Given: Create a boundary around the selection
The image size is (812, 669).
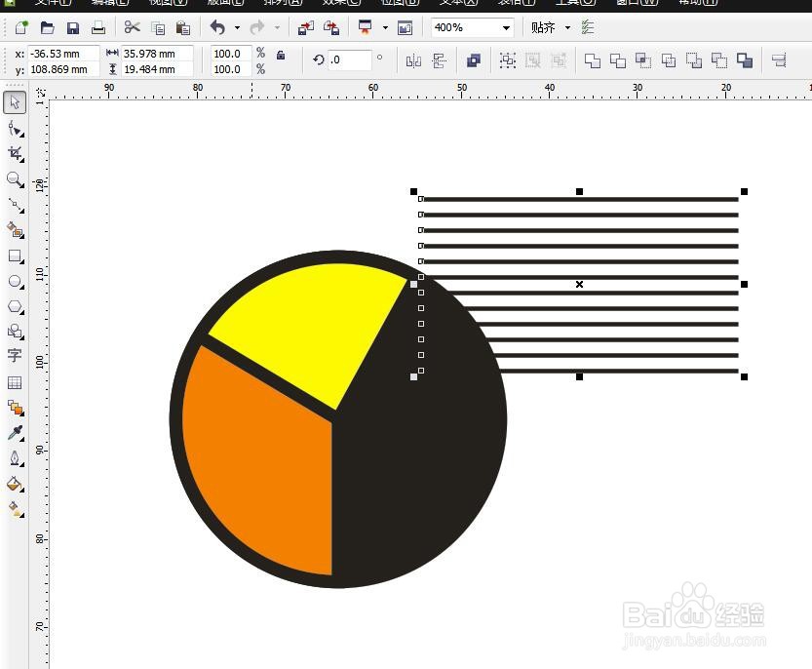Looking at the screenshot, I should coord(745,60).
